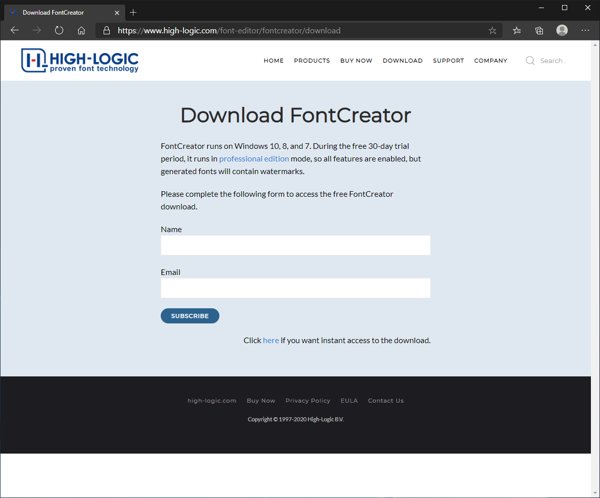Reload the page with the refresh icon
Viewport: 600px width, 498px height.
pos(59,30)
